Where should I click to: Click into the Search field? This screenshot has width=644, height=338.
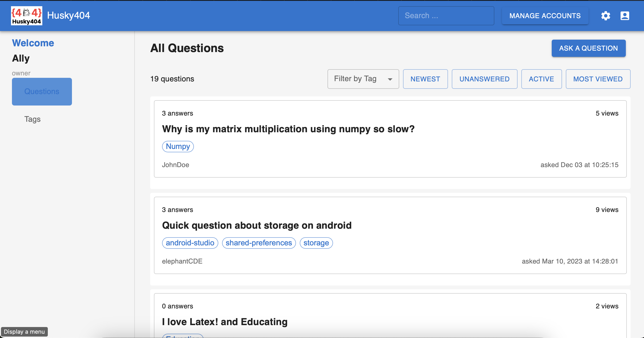coord(446,16)
